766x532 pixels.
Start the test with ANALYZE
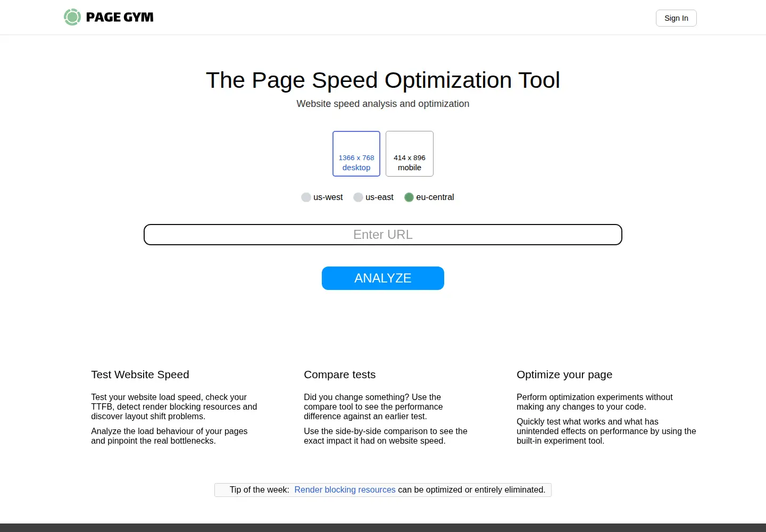click(x=383, y=278)
